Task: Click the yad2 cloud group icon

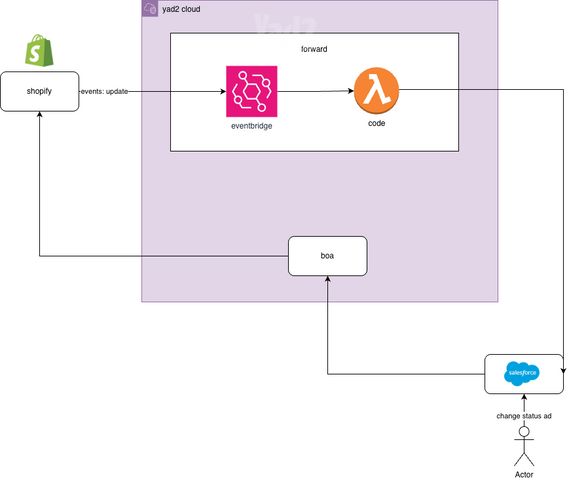Action: 150,8
